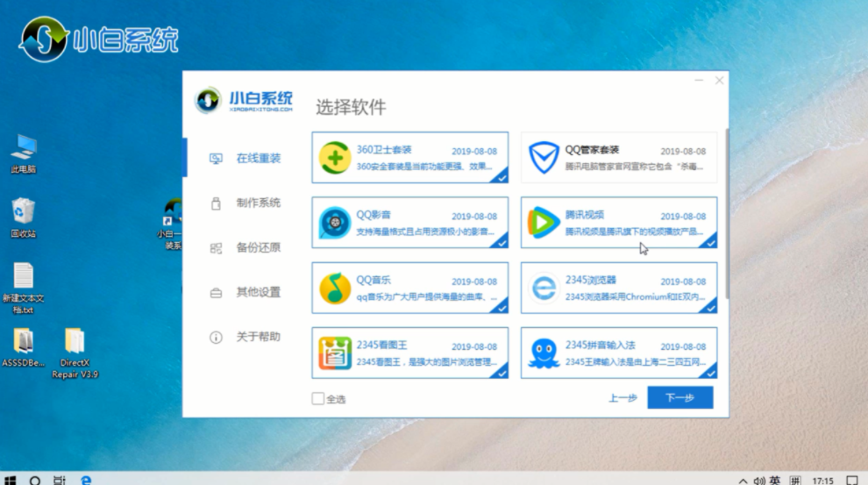The image size is (868, 485).
Task: Select the partially hidden 小白一键重装 desktop shortcut
Action: (171, 225)
